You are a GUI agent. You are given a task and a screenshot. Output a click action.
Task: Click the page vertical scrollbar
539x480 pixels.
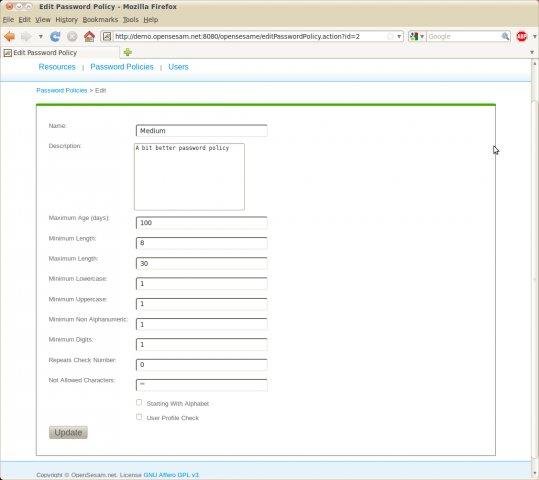[x=535, y=268]
